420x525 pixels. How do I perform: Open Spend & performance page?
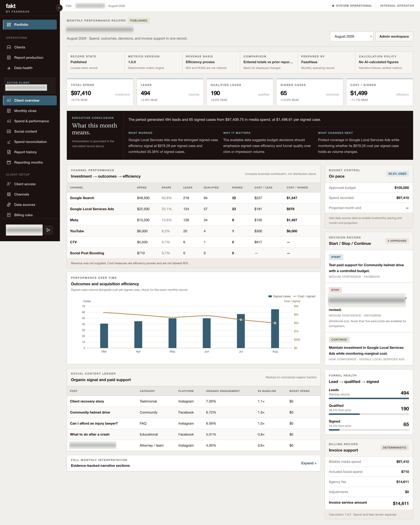point(30,121)
